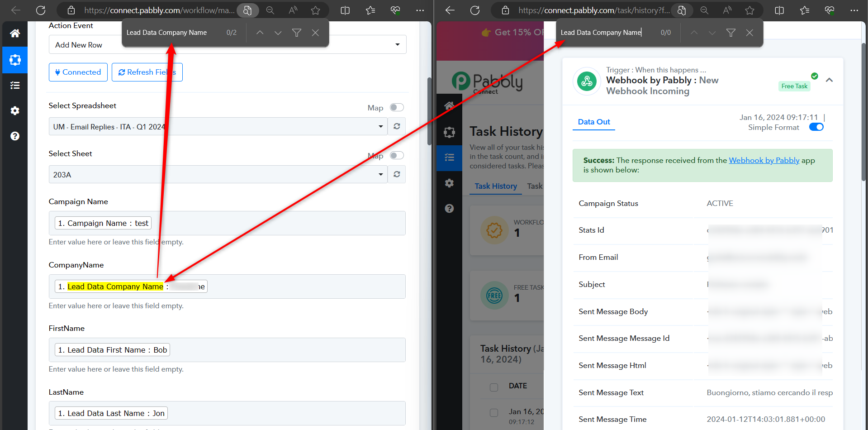Refresh the Select Spreadsheet list
Viewport: 868px width, 430px height.
tap(397, 126)
